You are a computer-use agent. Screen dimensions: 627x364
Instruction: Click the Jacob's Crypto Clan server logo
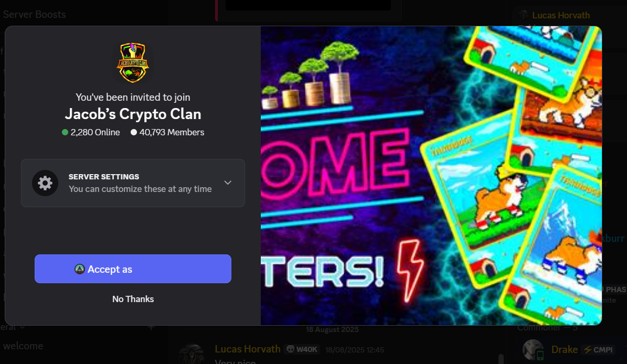click(x=133, y=63)
